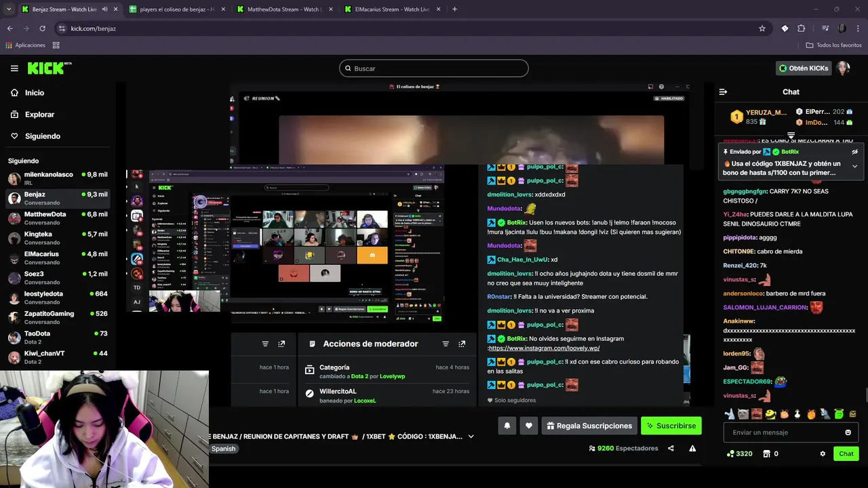Collapse the chat panel with arrow icon
This screenshot has width=868, height=488.
click(723, 91)
